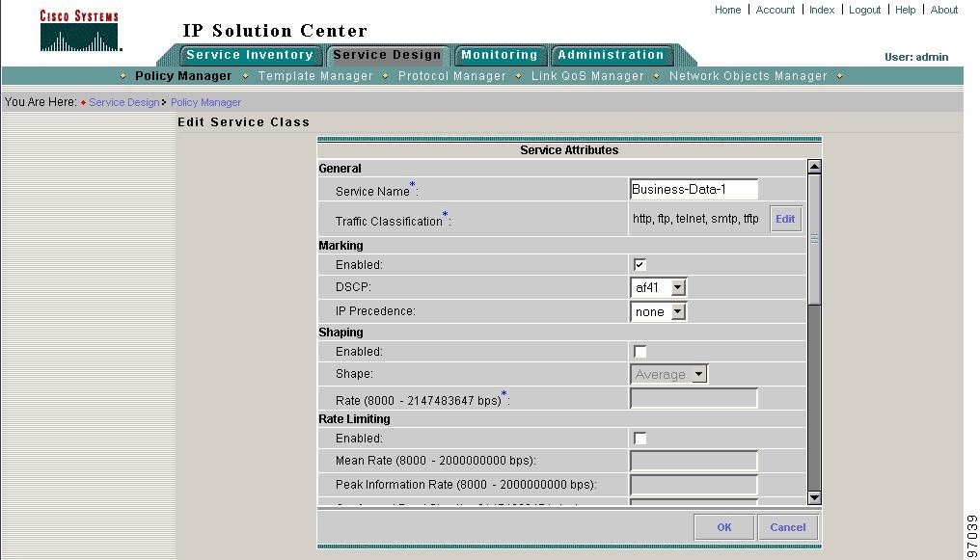Click the scrollbar up arrow
The height and width of the screenshot is (560, 980).
814,166
